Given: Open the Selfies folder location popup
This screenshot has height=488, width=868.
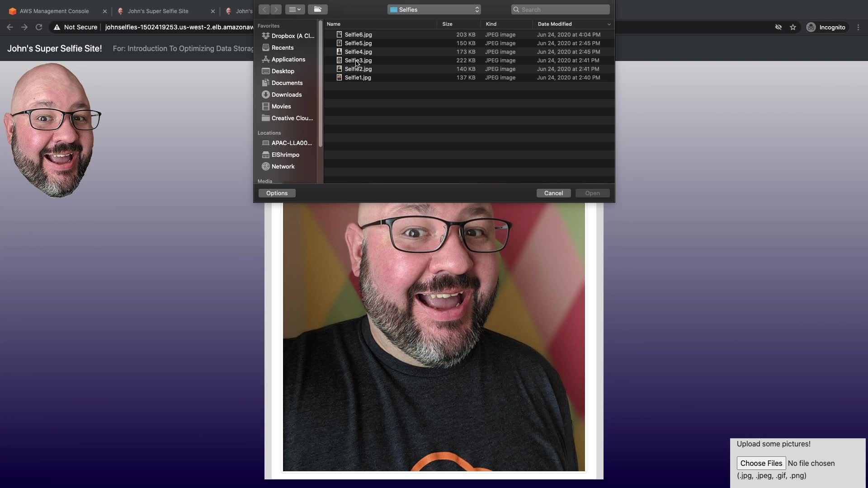Looking at the screenshot, I should (x=434, y=9).
